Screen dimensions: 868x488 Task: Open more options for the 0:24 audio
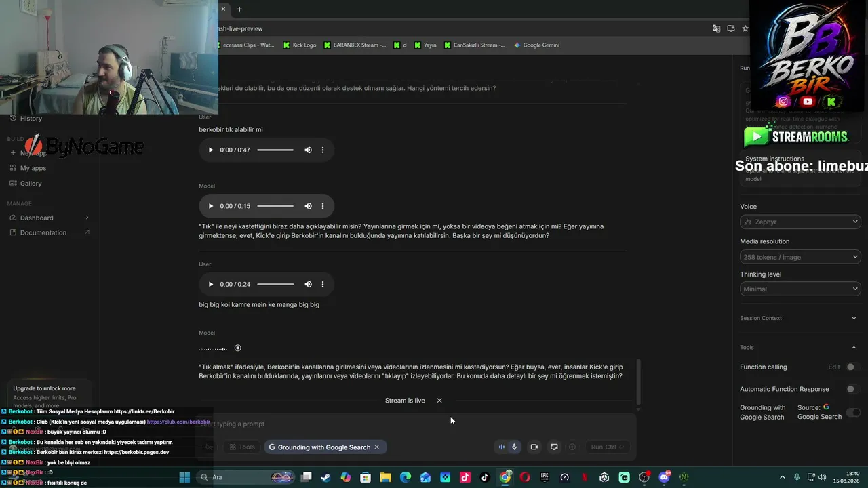coord(323,285)
